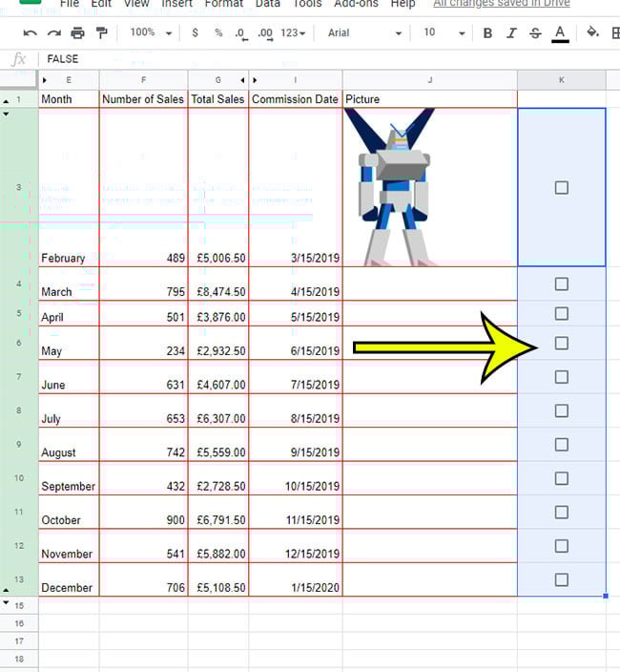The height and width of the screenshot is (672, 620).
Task: Format selection as currency
Action: (x=195, y=33)
